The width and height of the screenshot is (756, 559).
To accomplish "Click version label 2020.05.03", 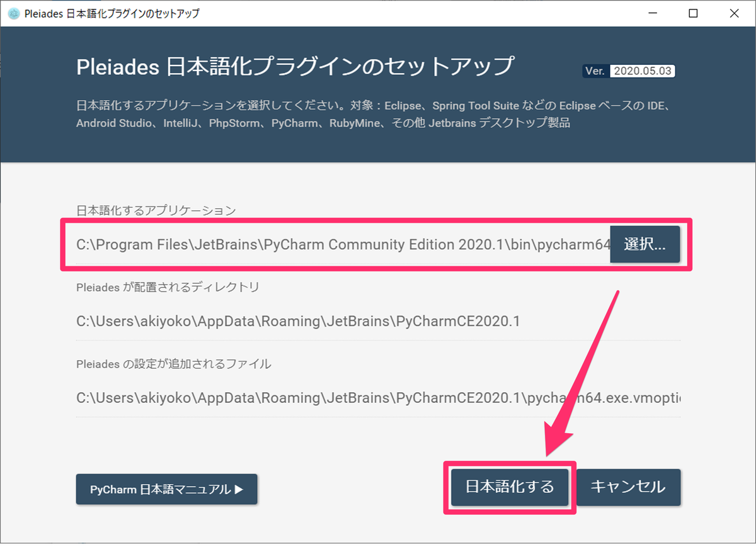I will pyautogui.click(x=643, y=71).
